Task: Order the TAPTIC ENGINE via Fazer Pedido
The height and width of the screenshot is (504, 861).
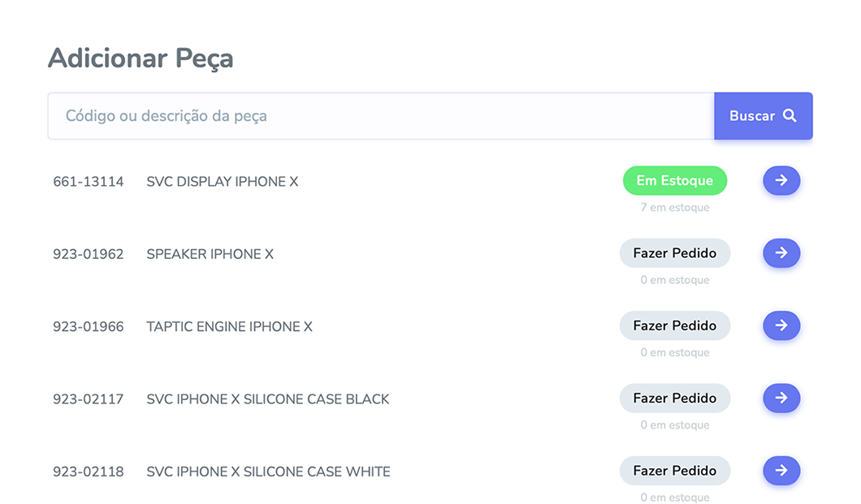Action: tap(674, 326)
